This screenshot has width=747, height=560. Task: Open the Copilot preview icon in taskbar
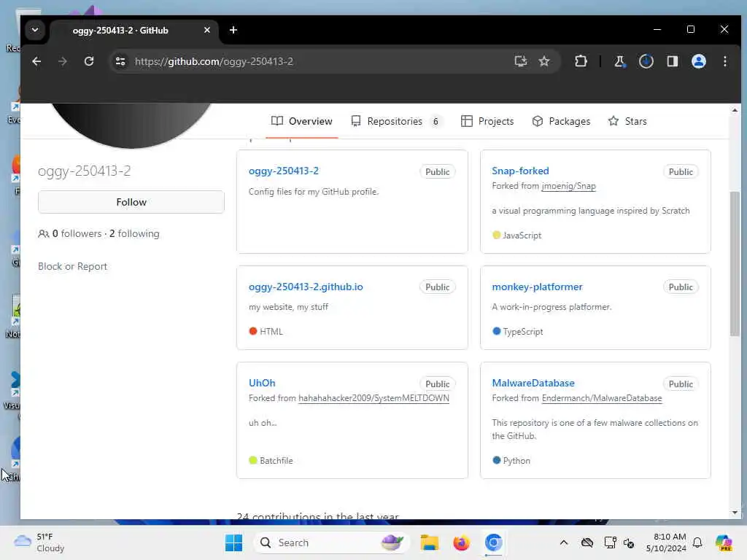point(724,542)
